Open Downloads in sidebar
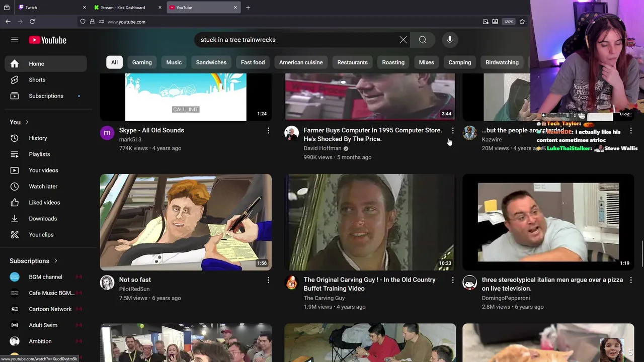Image resolution: width=644 pixels, height=362 pixels. (x=46, y=219)
